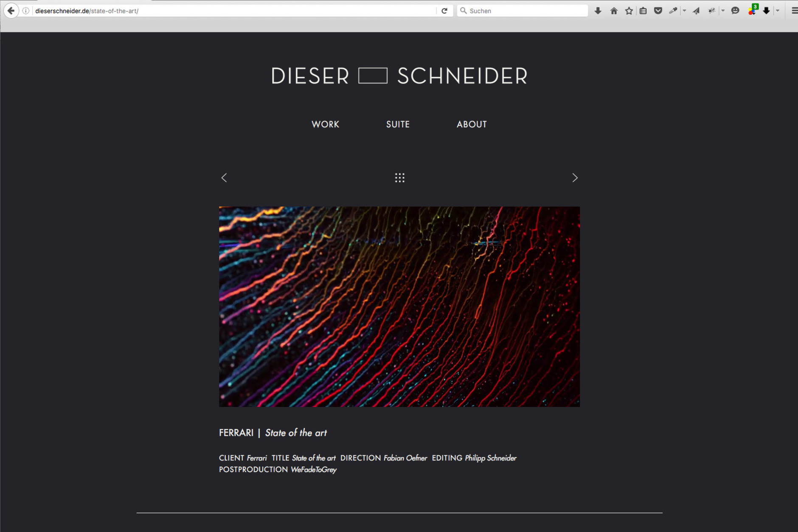Image resolution: width=798 pixels, height=532 pixels.
Task: Click the DIESER SCHNEIDER logo
Action: (399, 76)
